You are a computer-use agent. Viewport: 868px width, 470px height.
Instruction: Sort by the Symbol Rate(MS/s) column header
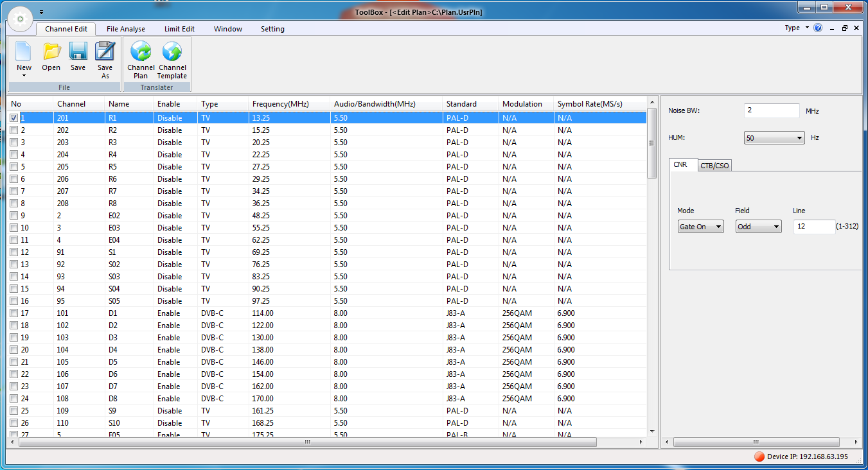[599, 104]
